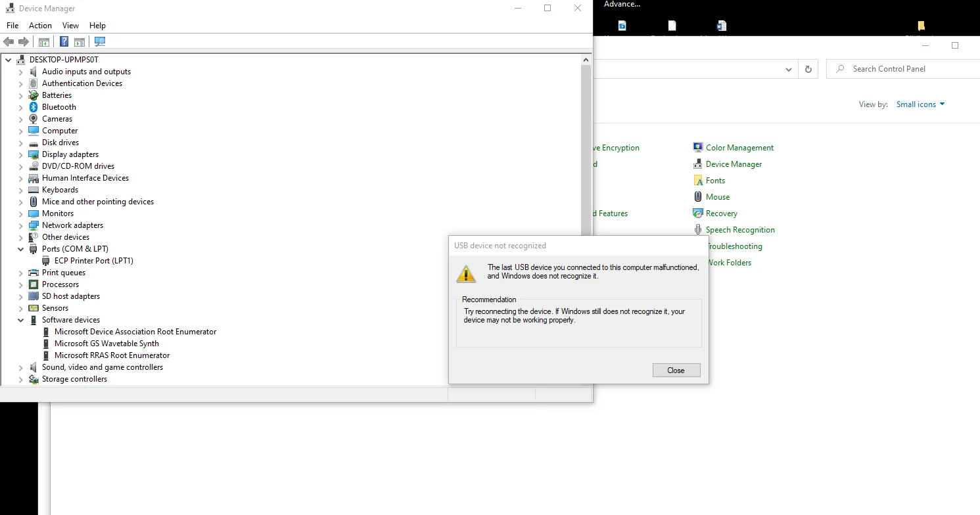The width and height of the screenshot is (980, 515).
Task: Close the USB device not recognized dialog
Action: (676, 370)
